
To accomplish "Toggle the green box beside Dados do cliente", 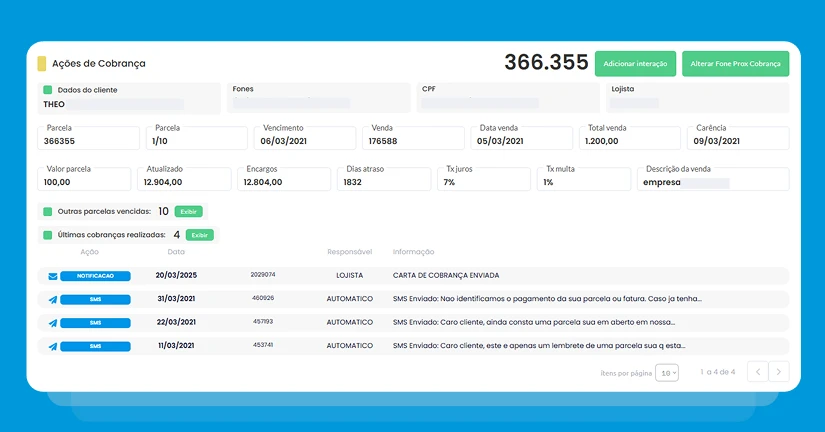I will tap(47, 90).
